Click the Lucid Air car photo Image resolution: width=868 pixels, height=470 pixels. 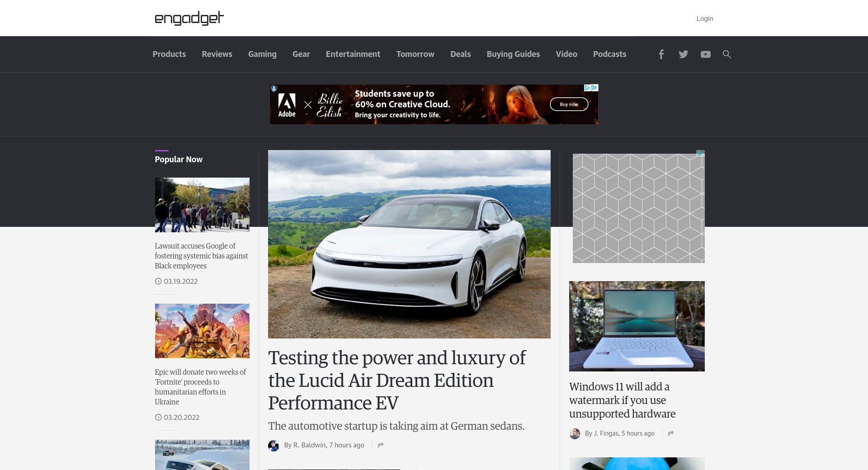[409, 244]
